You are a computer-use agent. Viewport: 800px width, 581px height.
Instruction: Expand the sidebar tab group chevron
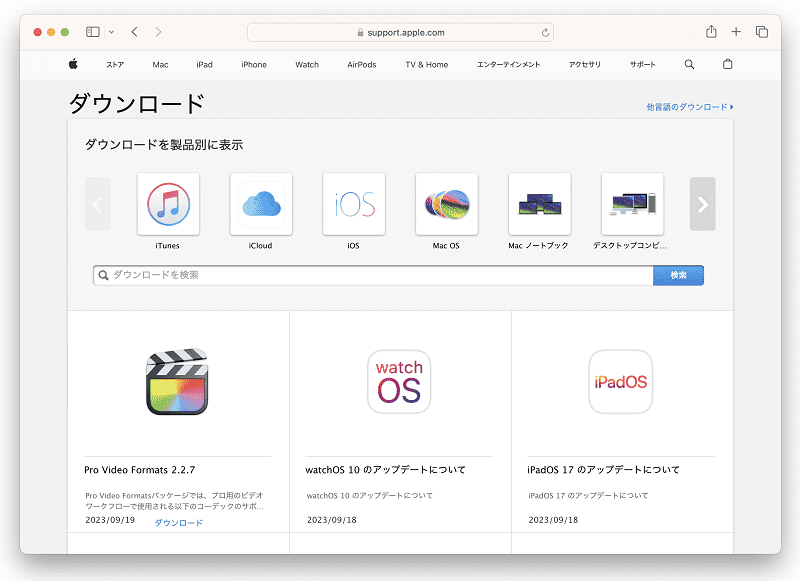pos(111,32)
